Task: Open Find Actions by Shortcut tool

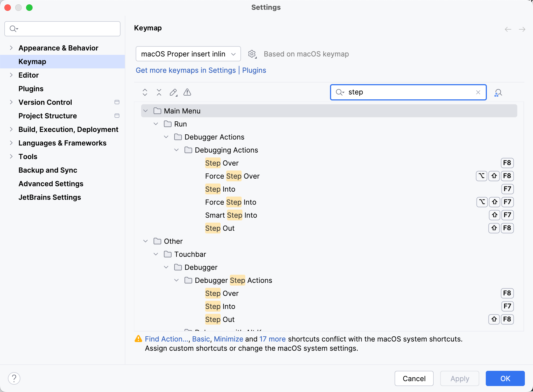Action: coord(498,93)
